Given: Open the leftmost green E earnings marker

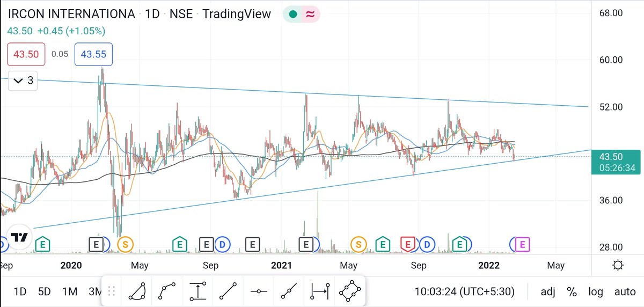Looking at the screenshot, I should 42,245.
